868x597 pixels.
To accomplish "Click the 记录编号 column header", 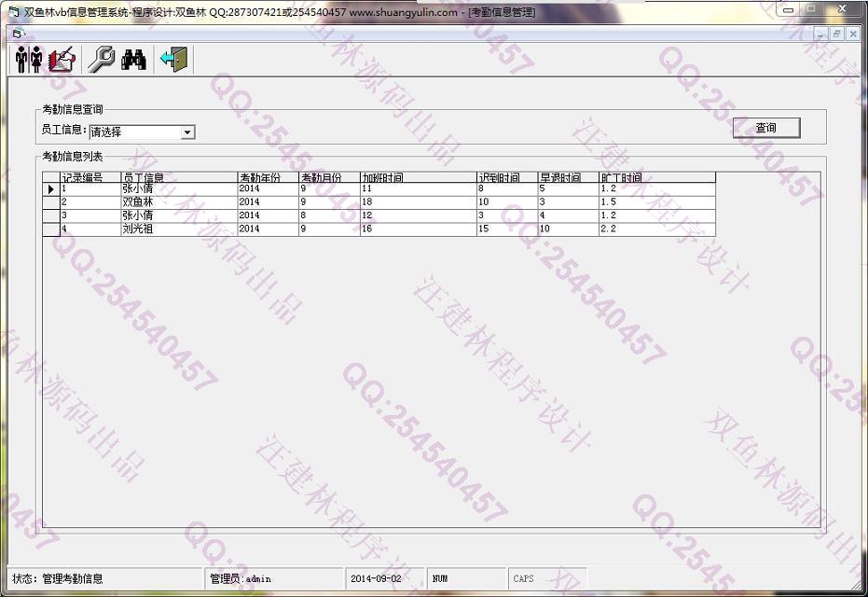I will [x=90, y=177].
